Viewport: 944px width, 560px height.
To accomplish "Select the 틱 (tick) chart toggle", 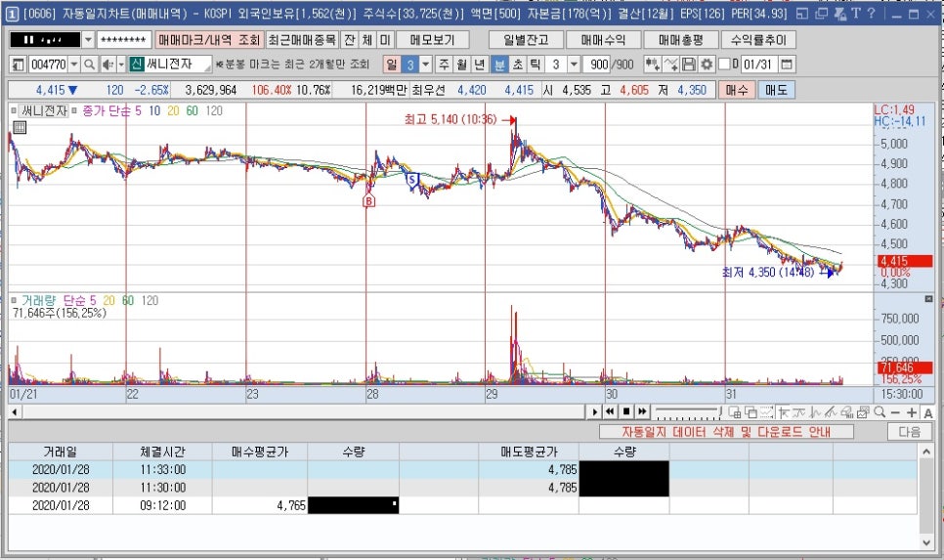I will [x=536, y=65].
